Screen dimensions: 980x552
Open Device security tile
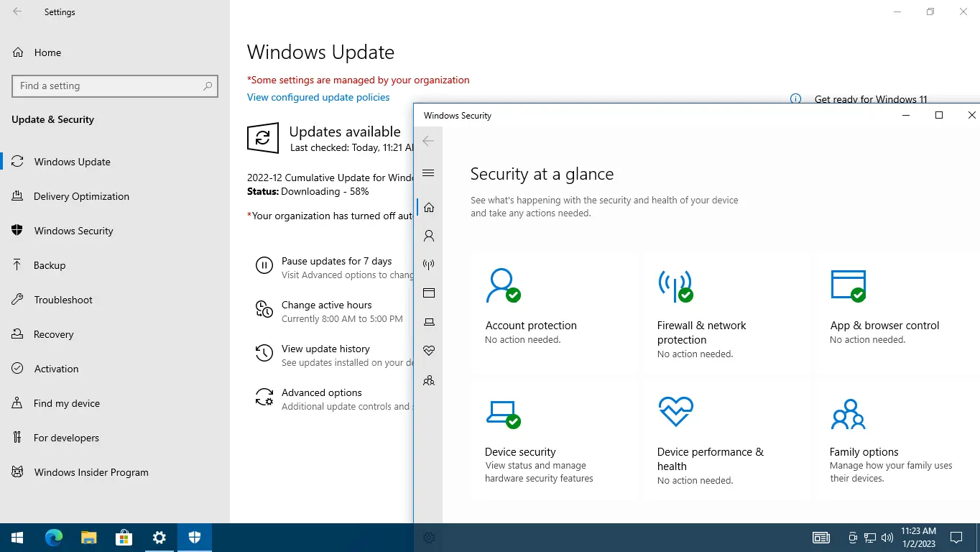pyautogui.click(x=555, y=440)
